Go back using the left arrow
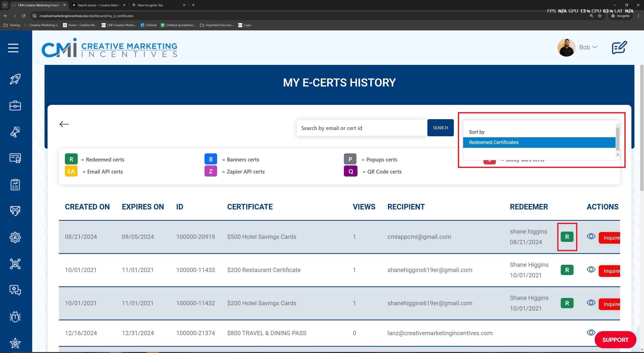 [x=64, y=124]
